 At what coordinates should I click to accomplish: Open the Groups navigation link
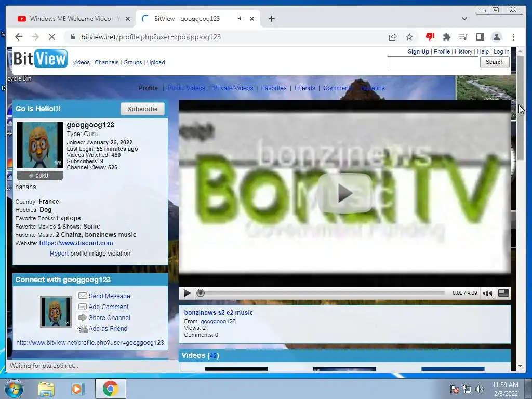tap(132, 62)
